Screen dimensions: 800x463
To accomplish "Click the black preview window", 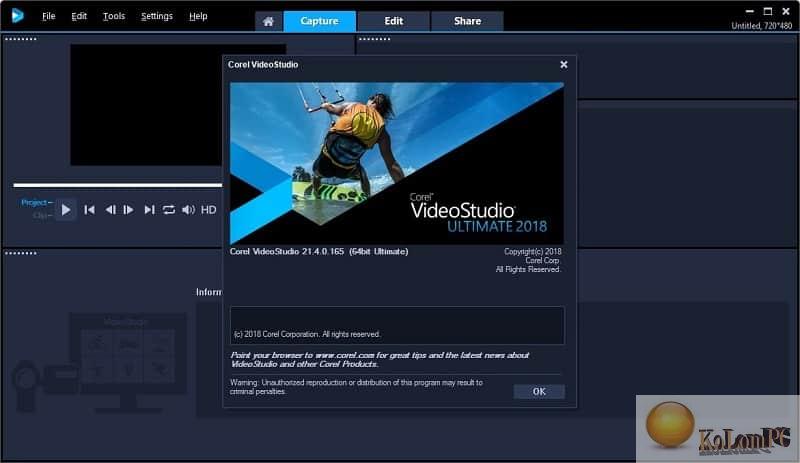I will click(146, 105).
